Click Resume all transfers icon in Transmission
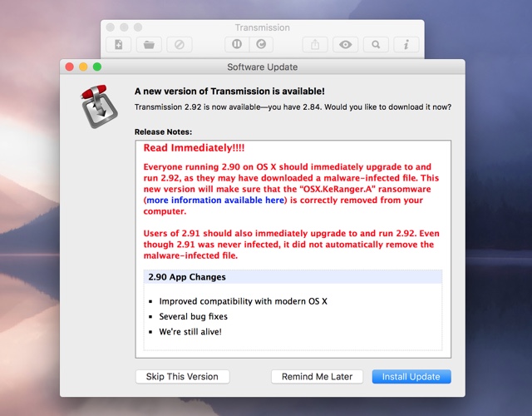The width and height of the screenshot is (532, 416). point(261,44)
